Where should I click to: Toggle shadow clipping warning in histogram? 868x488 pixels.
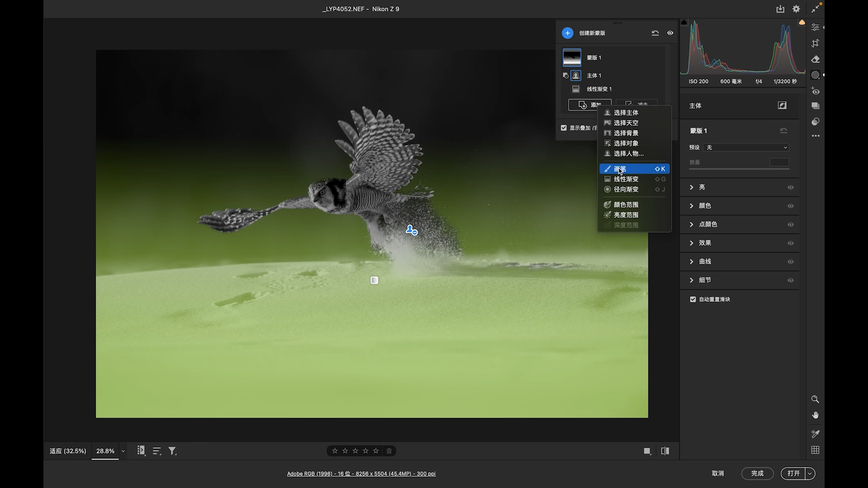684,22
